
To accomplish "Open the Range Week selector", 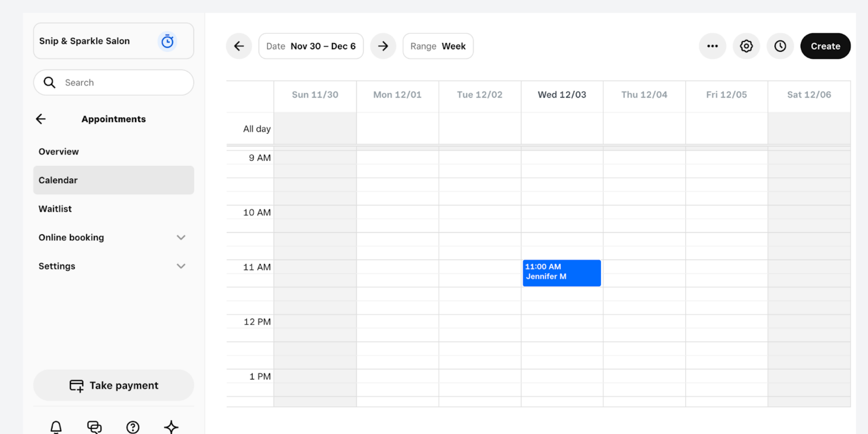I will tap(438, 46).
